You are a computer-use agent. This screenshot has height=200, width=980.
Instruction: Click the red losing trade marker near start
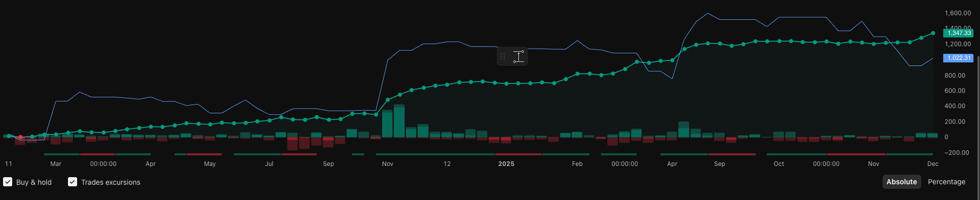click(x=20, y=138)
